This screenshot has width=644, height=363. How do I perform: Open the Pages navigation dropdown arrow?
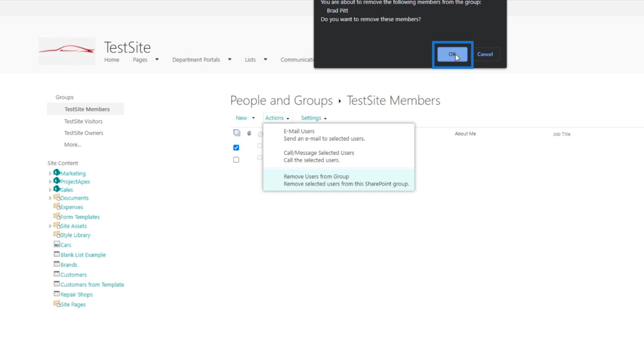click(x=157, y=60)
